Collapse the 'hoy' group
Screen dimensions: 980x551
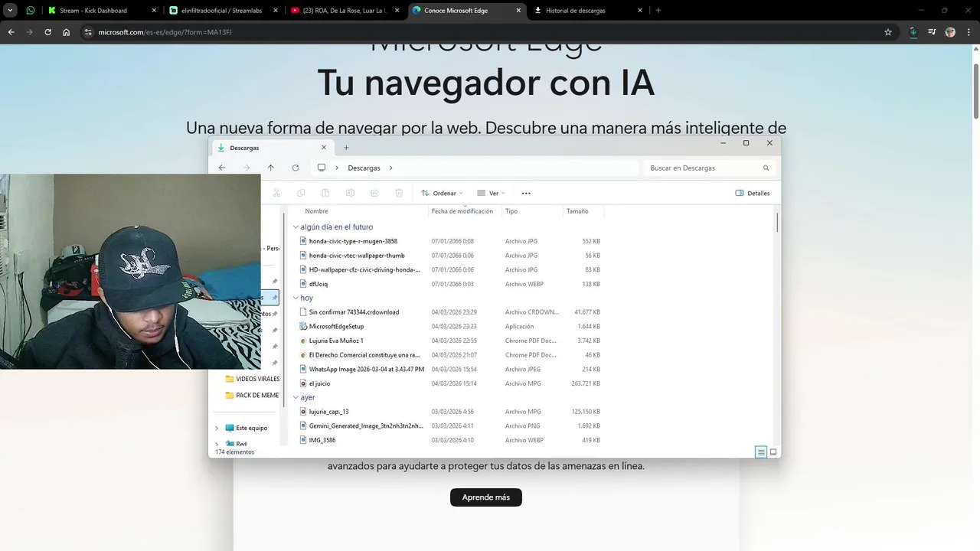[296, 298]
